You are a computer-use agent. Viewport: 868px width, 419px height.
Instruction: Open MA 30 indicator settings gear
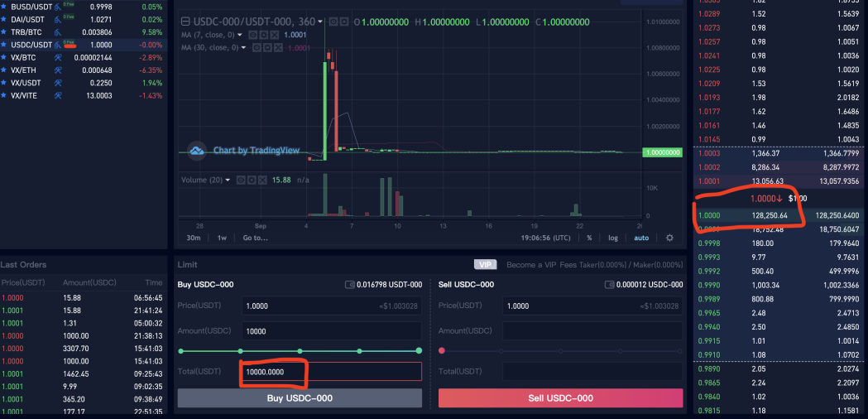267,48
